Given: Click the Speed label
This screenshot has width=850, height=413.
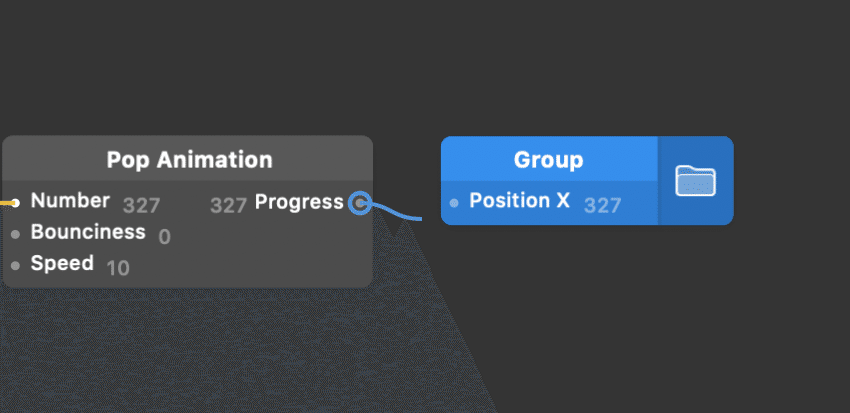Looking at the screenshot, I should point(62,264).
